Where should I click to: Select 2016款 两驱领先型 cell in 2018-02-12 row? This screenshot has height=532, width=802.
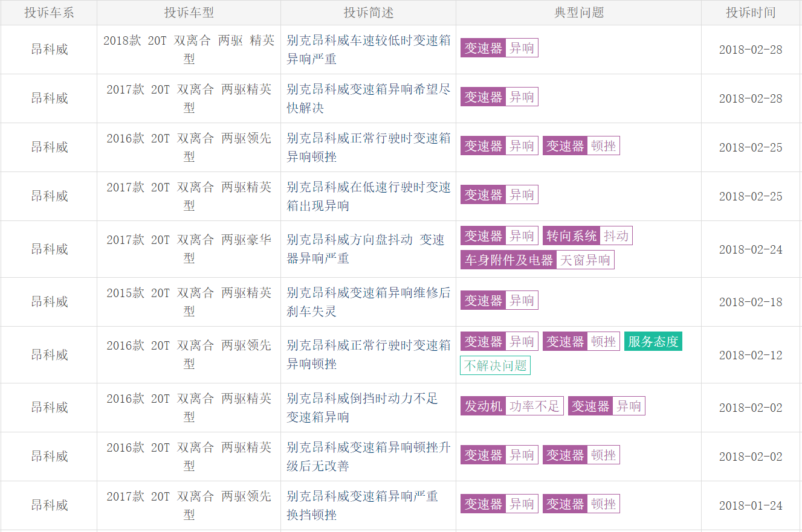click(189, 354)
